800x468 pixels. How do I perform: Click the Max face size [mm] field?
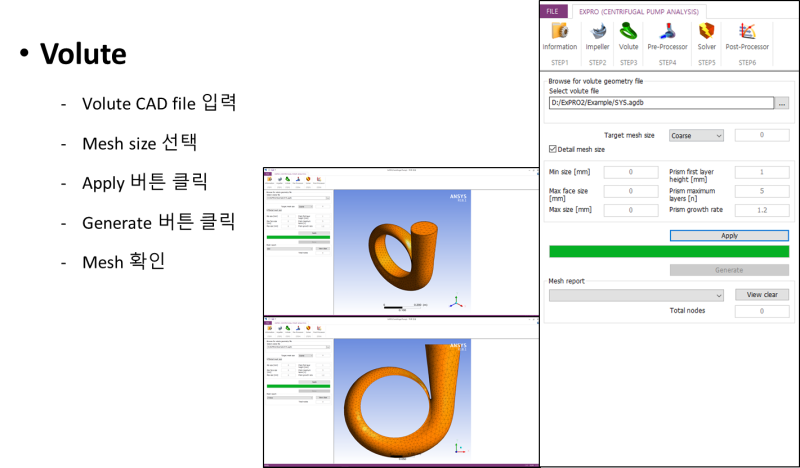pos(631,191)
